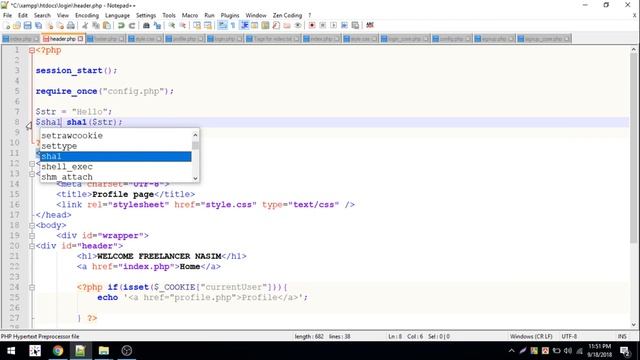This screenshot has width=640, height=360.
Task: Click autocomplete list down arrow
Action: click(x=195, y=178)
